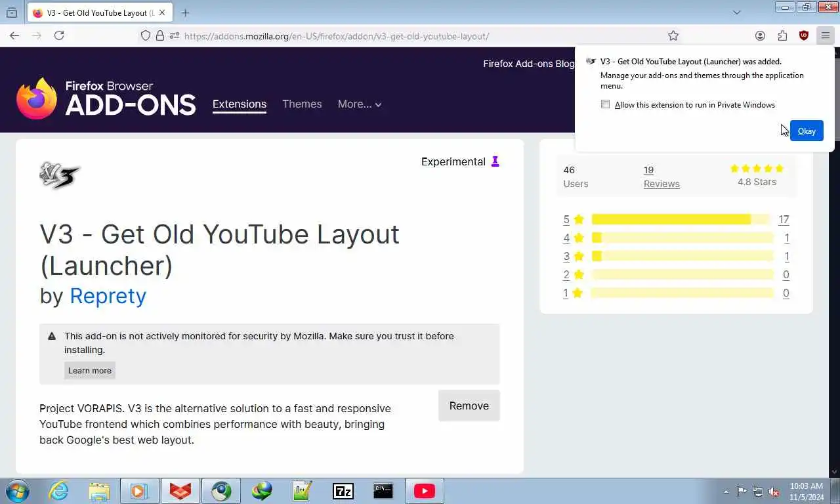The width and height of the screenshot is (840, 504).
Task: Click the site security padlock icon
Action: 160,36
